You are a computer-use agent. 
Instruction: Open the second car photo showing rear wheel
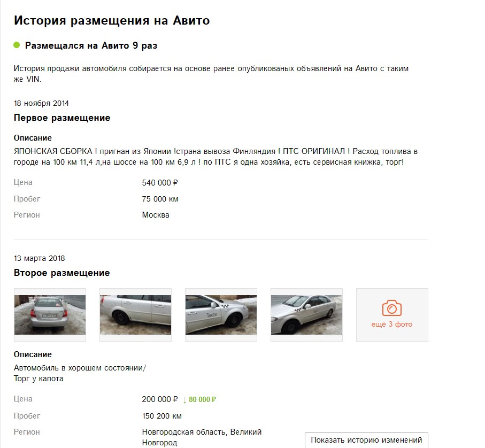point(135,315)
